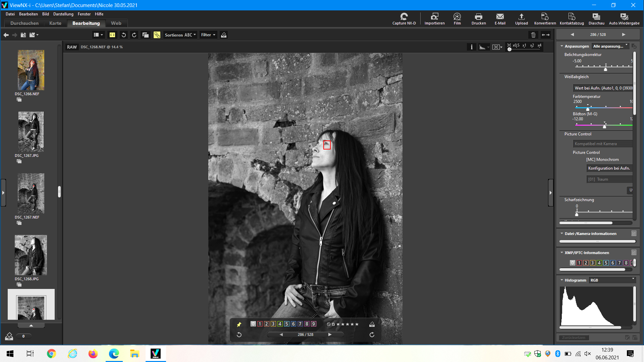Image resolution: width=644 pixels, height=362 pixels.
Task: Click rotate right on floating image bar
Action: click(x=372, y=335)
